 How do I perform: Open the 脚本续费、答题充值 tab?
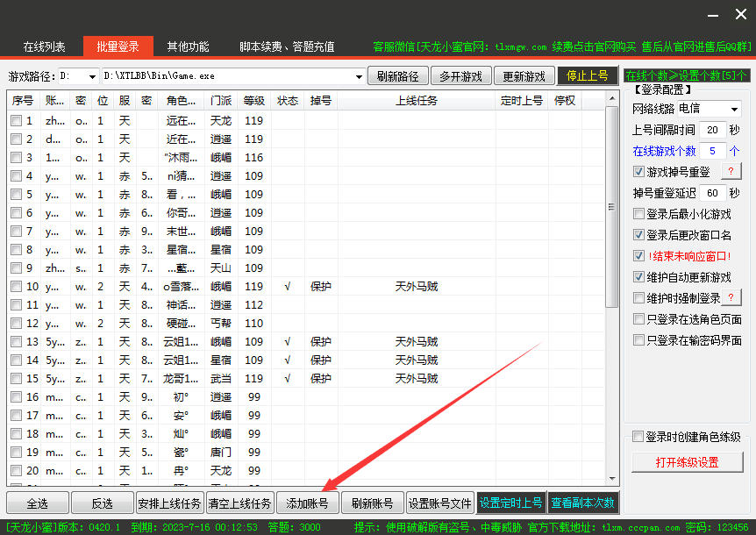[x=287, y=46]
